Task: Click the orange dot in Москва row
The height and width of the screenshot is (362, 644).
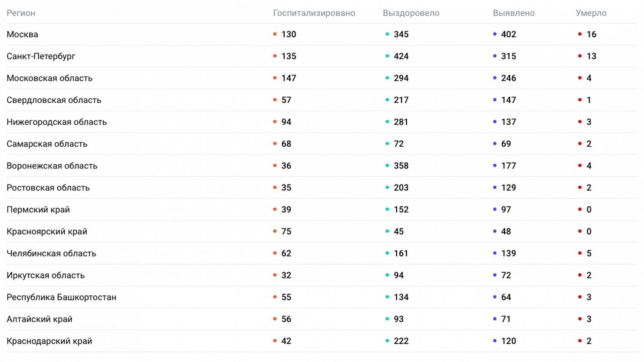Action: click(275, 34)
